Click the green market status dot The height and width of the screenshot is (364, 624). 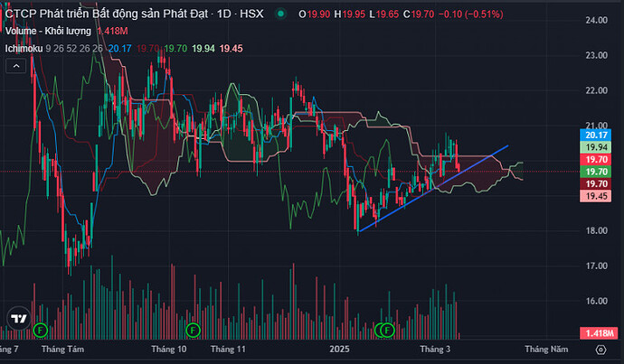tap(281, 14)
